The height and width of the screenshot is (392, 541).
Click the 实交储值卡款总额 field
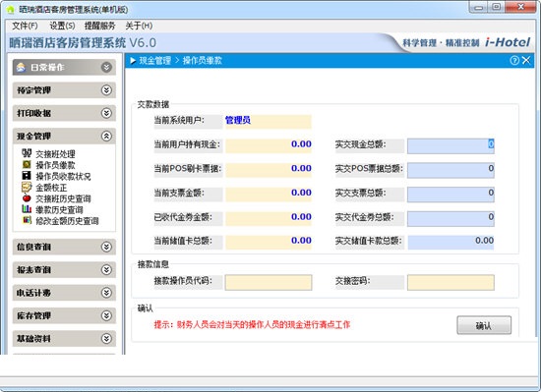point(451,242)
